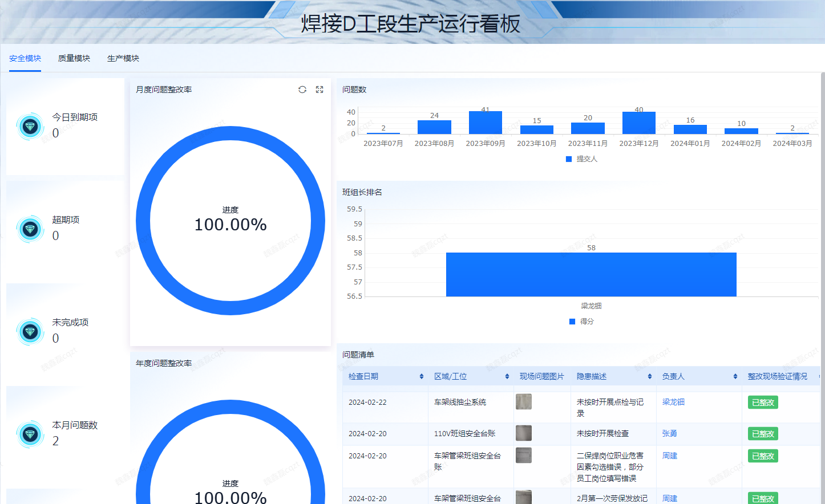
Task: Click the diamond icon beside 今日到期项
Action: click(x=30, y=126)
